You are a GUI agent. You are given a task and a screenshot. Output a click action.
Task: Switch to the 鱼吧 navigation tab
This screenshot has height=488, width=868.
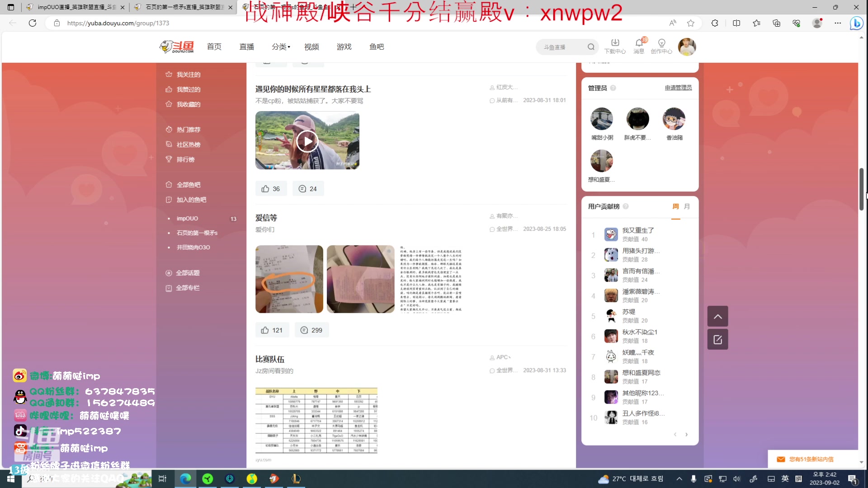point(377,47)
